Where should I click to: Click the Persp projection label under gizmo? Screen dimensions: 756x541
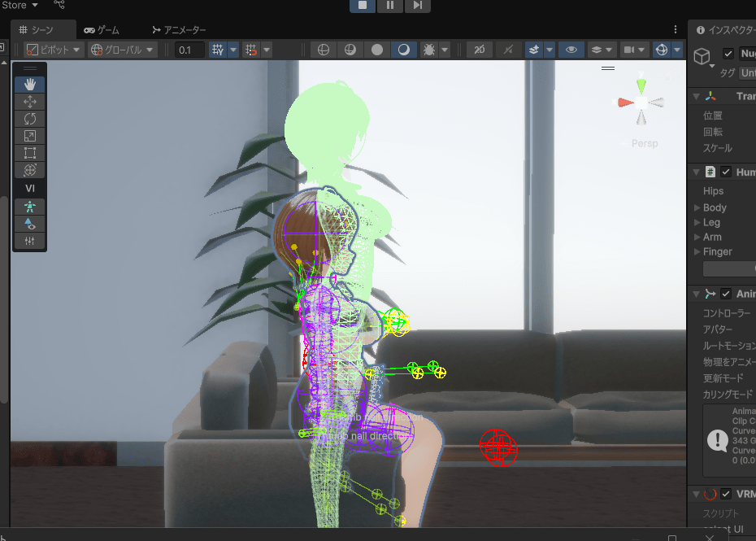pyautogui.click(x=644, y=143)
